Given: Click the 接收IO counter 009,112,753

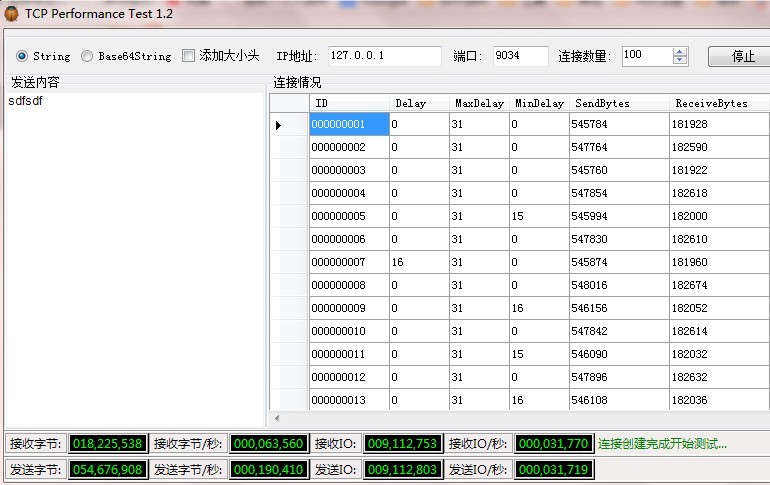Looking at the screenshot, I should click(403, 444).
